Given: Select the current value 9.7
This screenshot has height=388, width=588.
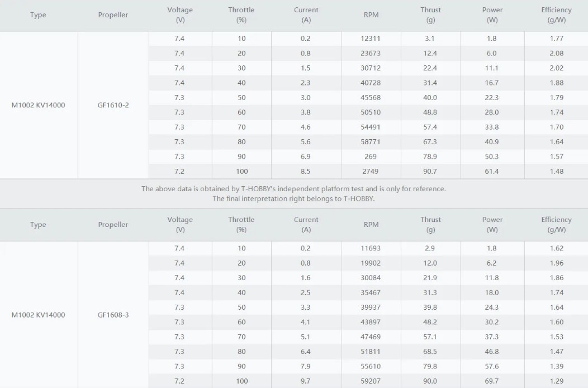Looking at the screenshot, I should point(306,381).
